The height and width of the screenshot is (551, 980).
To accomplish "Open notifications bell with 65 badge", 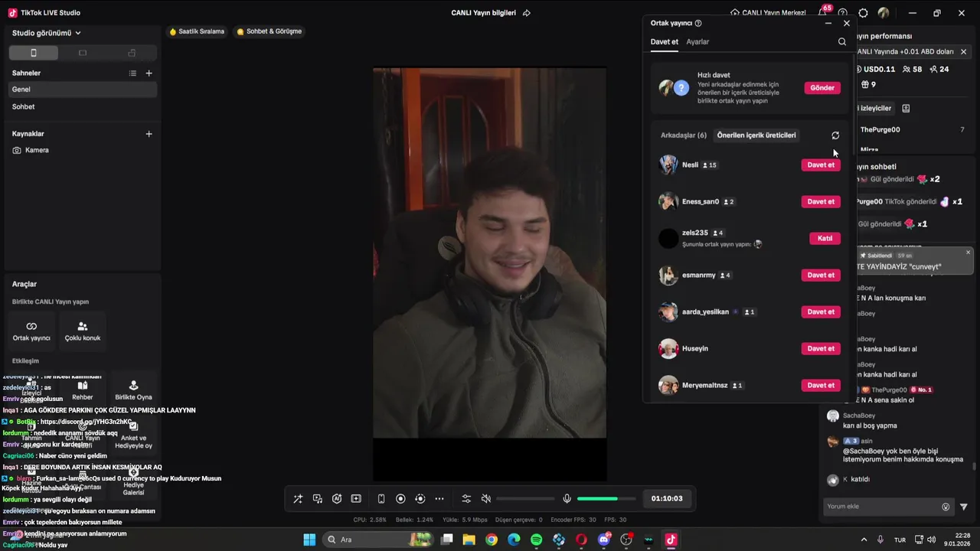I will pyautogui.click(x=824, y=11).
